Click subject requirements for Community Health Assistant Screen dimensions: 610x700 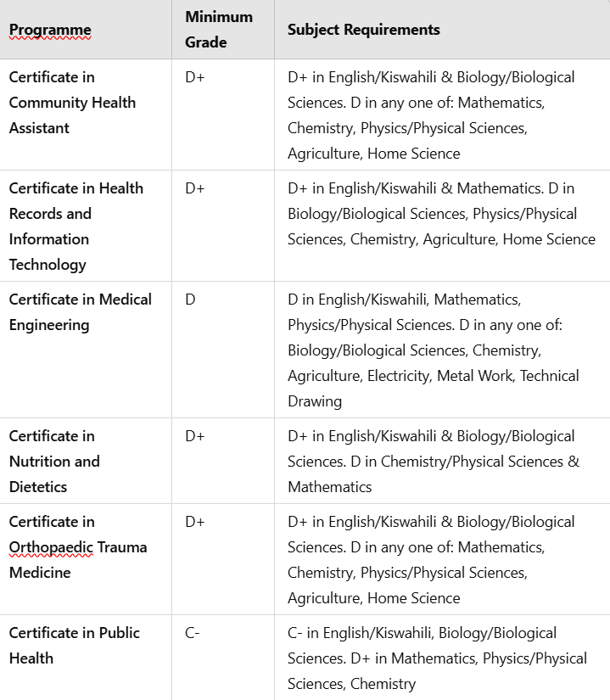click(431, 115)
